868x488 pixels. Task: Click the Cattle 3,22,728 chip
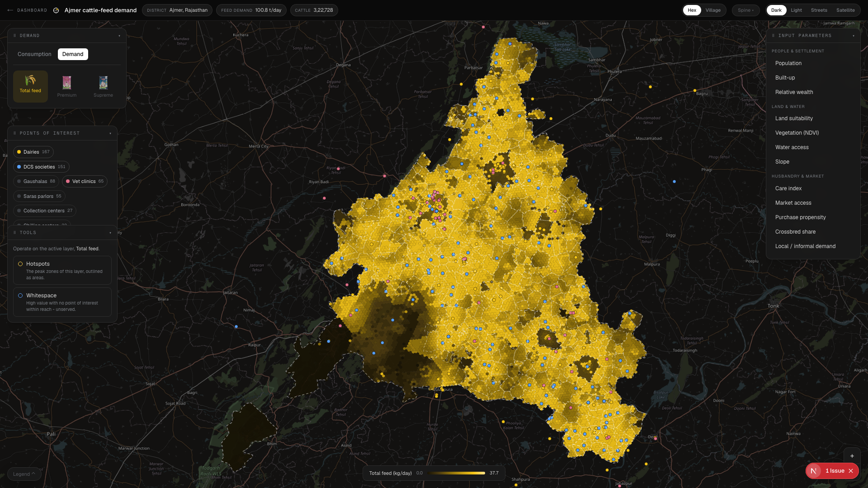[x=314, y=10]
